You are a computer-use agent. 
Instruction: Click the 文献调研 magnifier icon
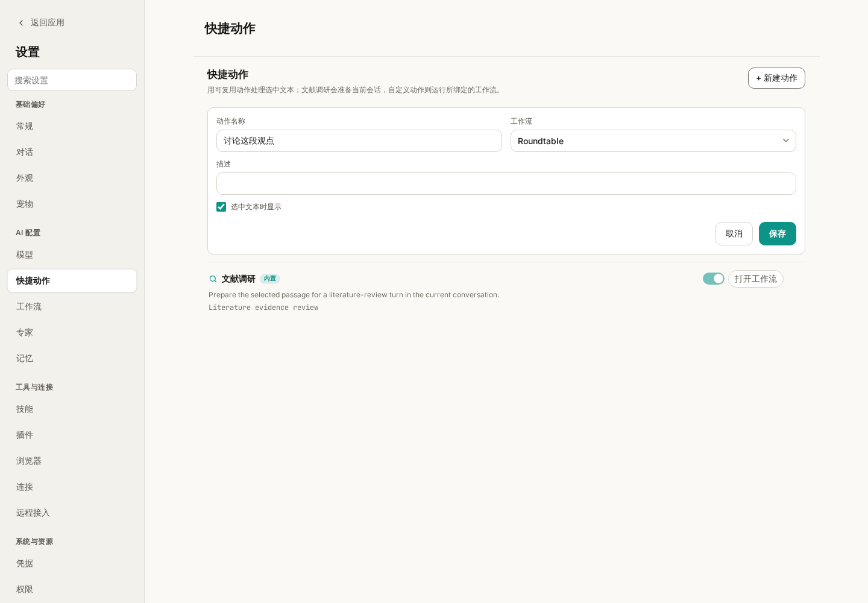(213, 279)
